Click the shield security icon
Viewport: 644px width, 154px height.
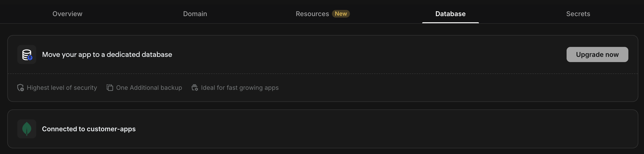[21, 88]
